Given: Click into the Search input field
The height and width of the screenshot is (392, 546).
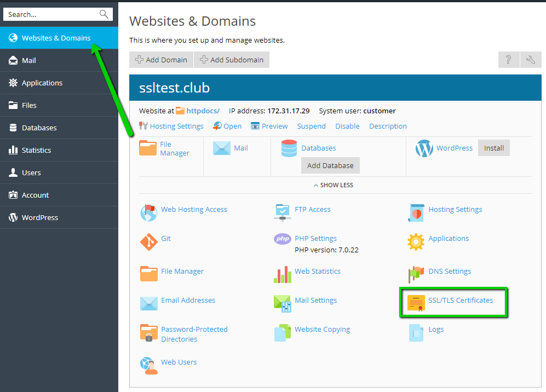Looking at the screenshot, I should [52, 14].
